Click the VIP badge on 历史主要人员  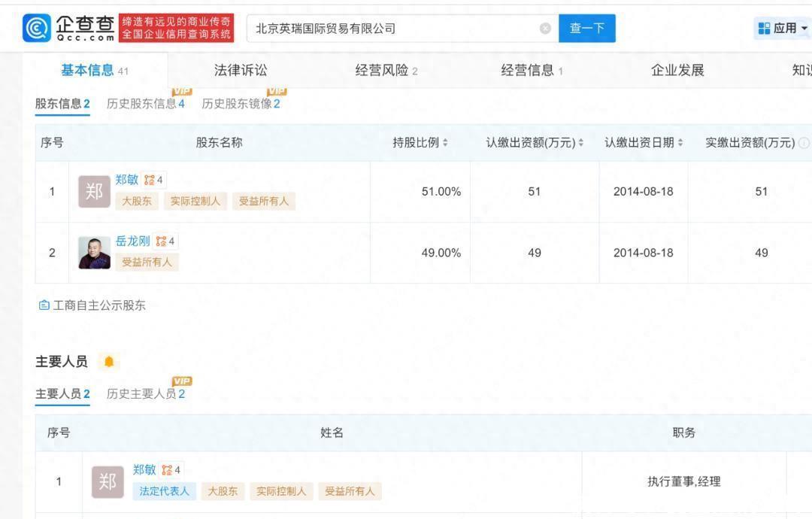pyautogui.click(x=183, y=381)
